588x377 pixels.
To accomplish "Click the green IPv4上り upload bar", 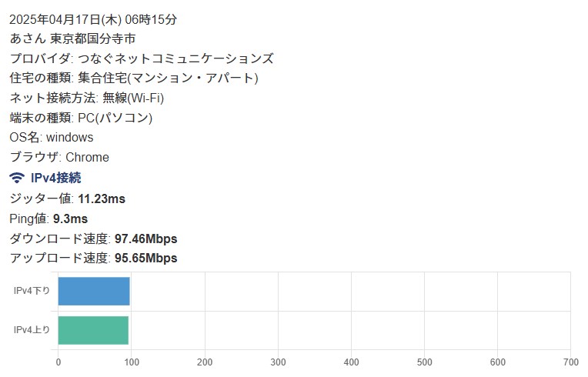I will tap(93, 330).
